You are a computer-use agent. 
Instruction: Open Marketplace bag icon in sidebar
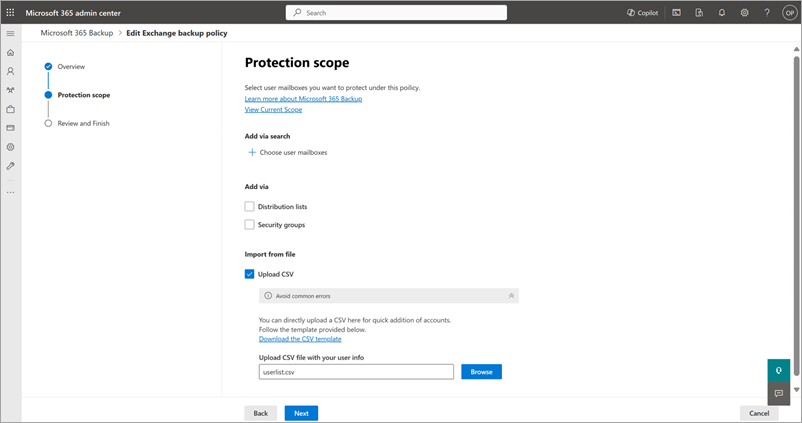click(x=10, y=109)
